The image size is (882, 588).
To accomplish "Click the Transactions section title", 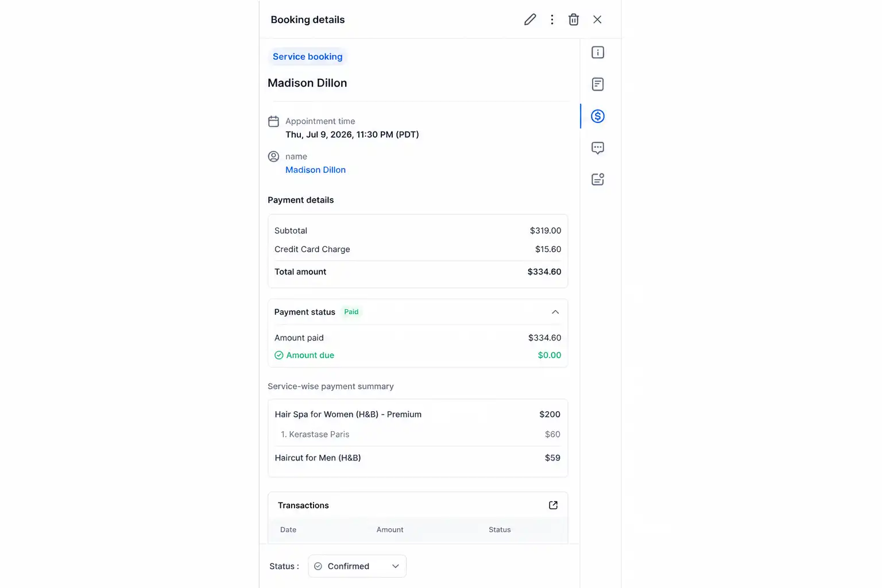I will pos(303,505).
